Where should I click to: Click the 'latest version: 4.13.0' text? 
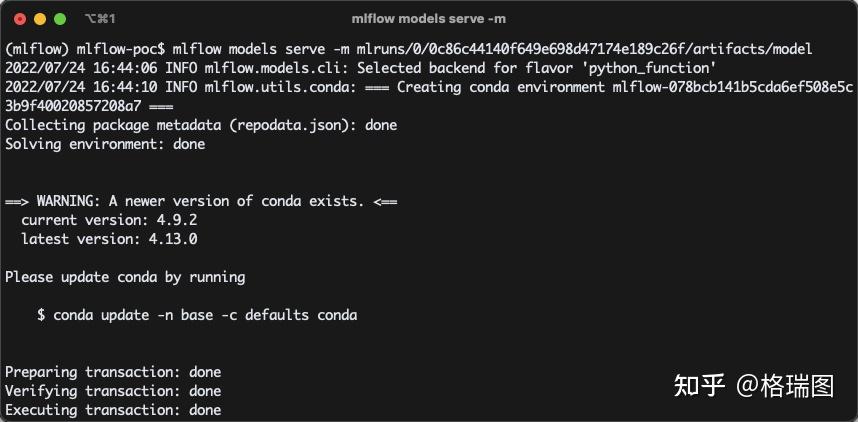click(x=109, y=239)
